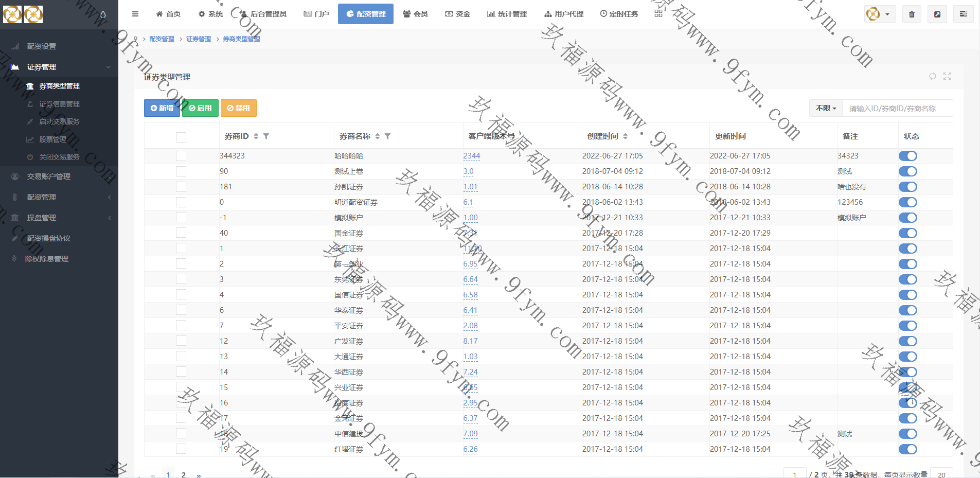
Task: Sort table by 创建时间 column
Action: (x=625, y=136)
